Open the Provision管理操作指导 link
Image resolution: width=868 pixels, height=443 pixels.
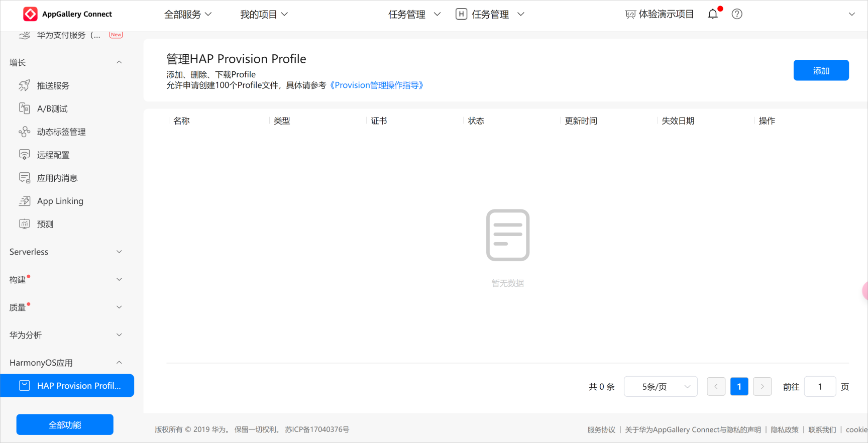(377, 85)
